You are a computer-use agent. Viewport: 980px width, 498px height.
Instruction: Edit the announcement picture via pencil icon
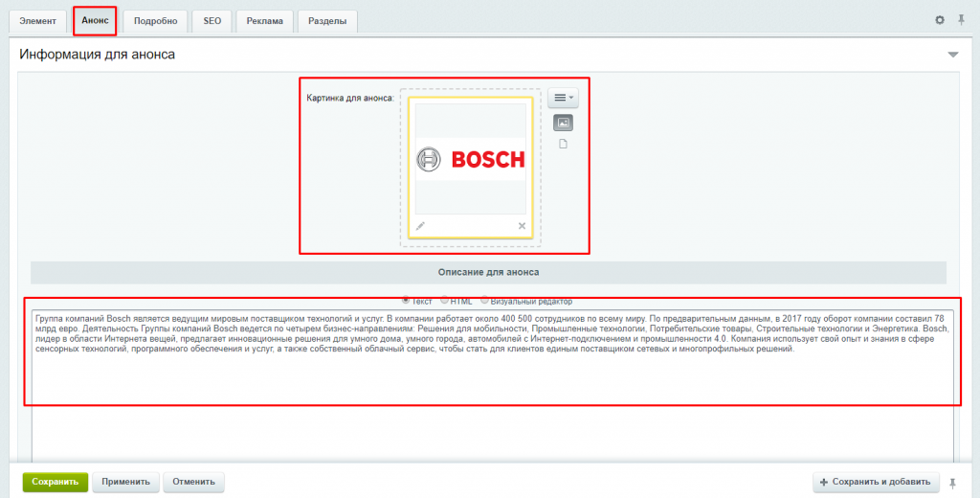[420, 226]
